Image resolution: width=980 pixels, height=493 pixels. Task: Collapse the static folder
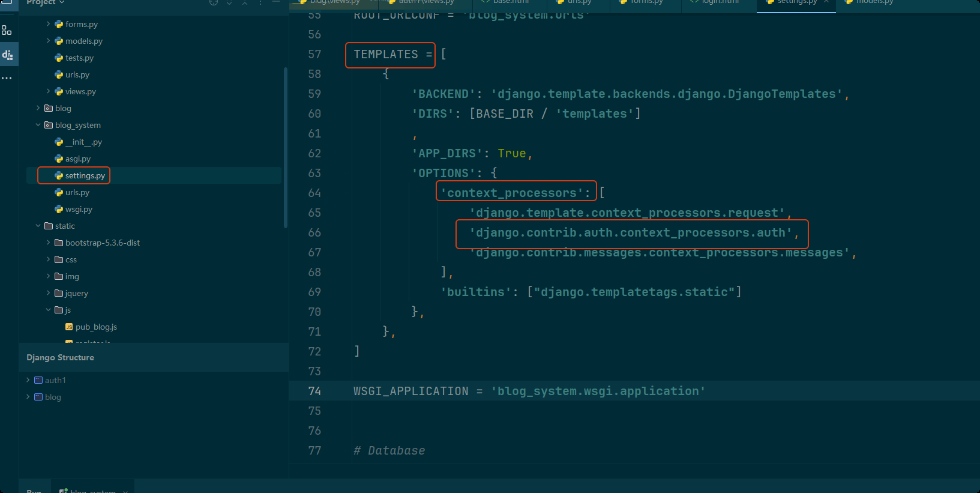38,226
